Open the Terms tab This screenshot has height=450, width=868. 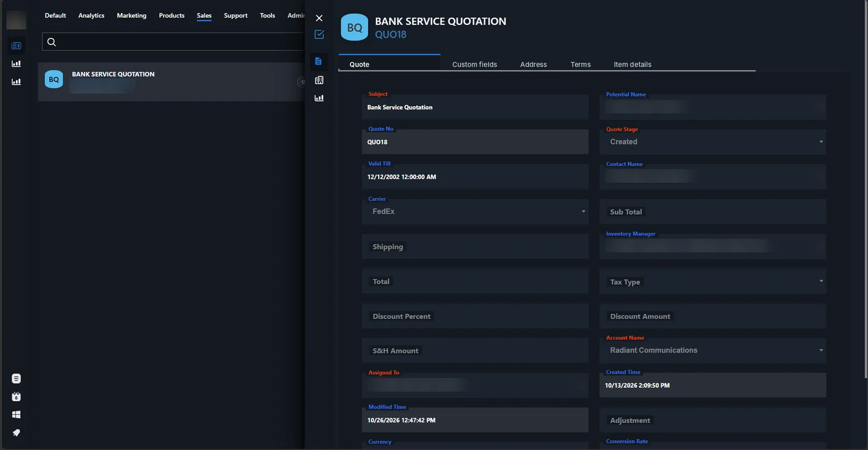click(580, 65)
